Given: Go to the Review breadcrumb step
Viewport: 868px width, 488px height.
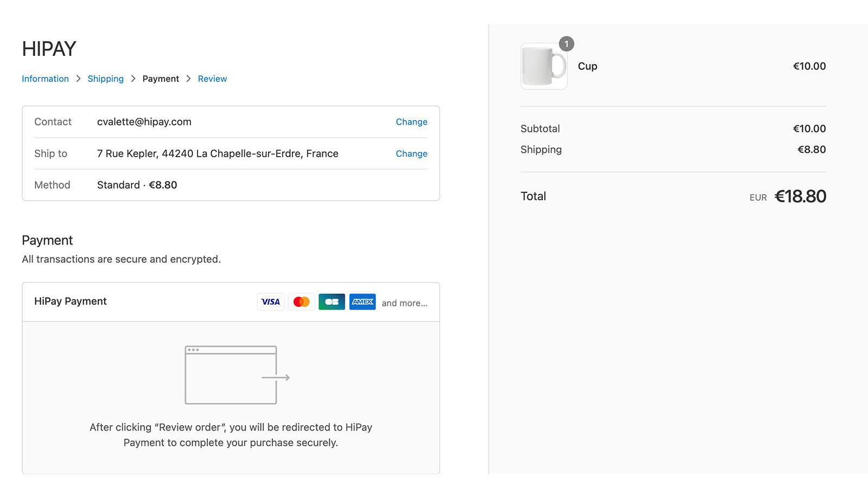Looking at the screenshot, I should (212, 79).
